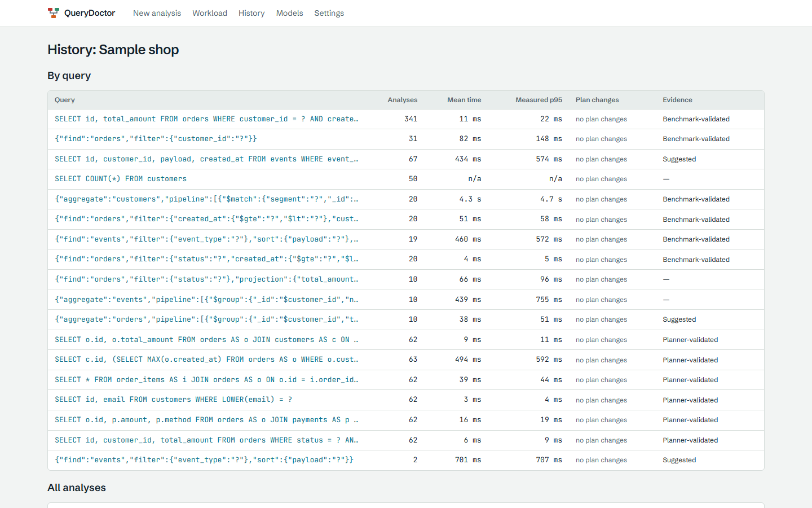Open the Models nav item

pyautogui.click(x=289, y=13)
